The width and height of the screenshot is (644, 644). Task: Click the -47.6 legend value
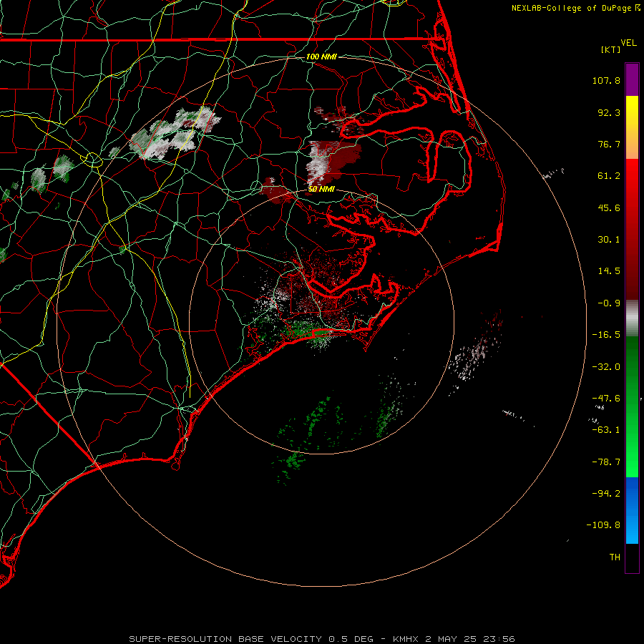(x=606, y=399)
